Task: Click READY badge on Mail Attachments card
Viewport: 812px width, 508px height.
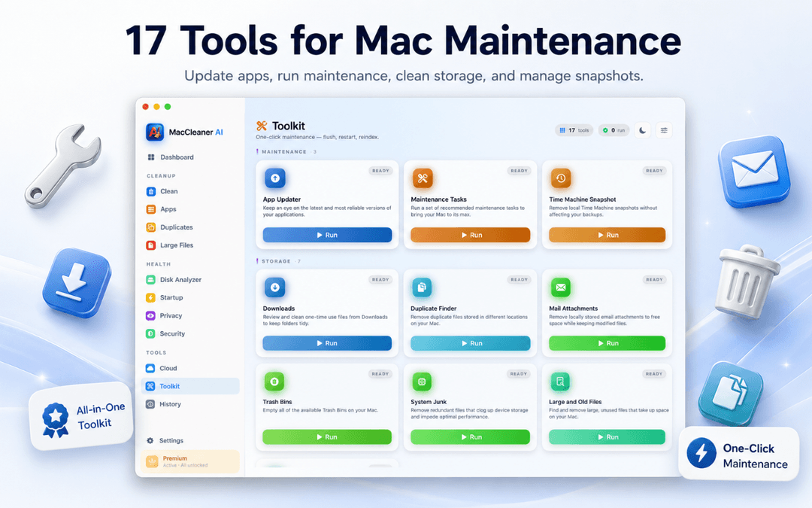Action: click(654, 279)
